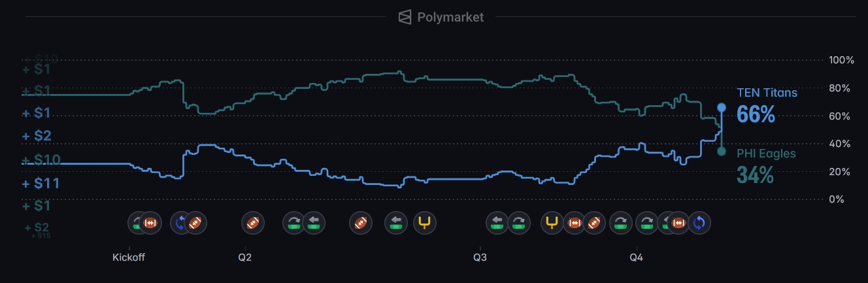868x283 pixels.
Task: Click the tilted football beside the Kickoff swap icon
Action: point(195,223)
